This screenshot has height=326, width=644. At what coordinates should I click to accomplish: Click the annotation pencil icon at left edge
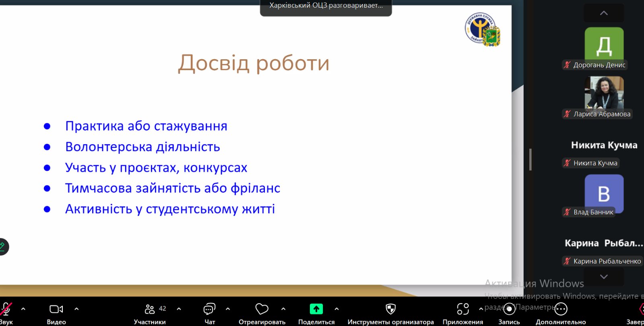click(2, 247)
